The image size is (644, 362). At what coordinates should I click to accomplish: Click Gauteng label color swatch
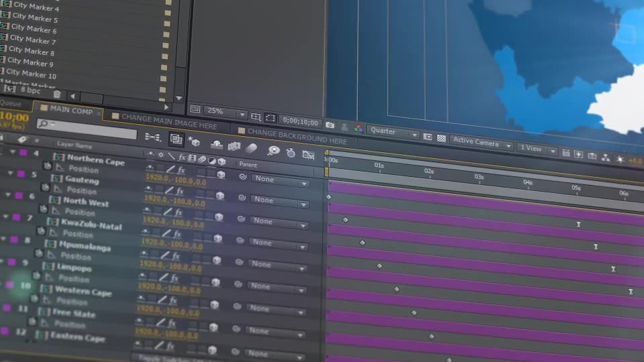point(21,174)
